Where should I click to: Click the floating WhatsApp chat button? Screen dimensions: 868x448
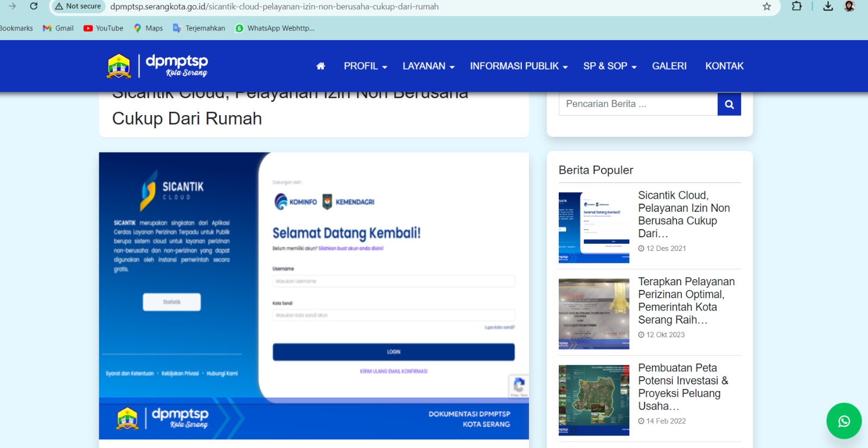tap(844, 421)
